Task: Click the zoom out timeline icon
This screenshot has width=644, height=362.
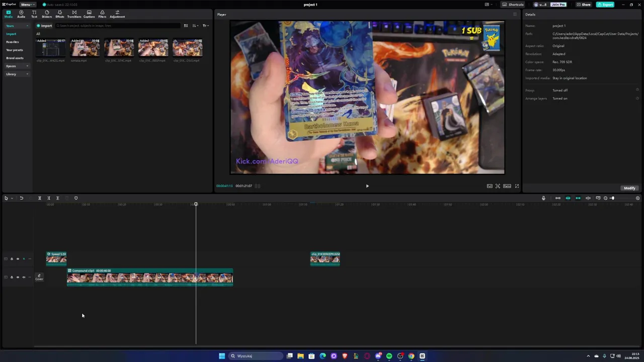Action: click(x=605, y=198)
